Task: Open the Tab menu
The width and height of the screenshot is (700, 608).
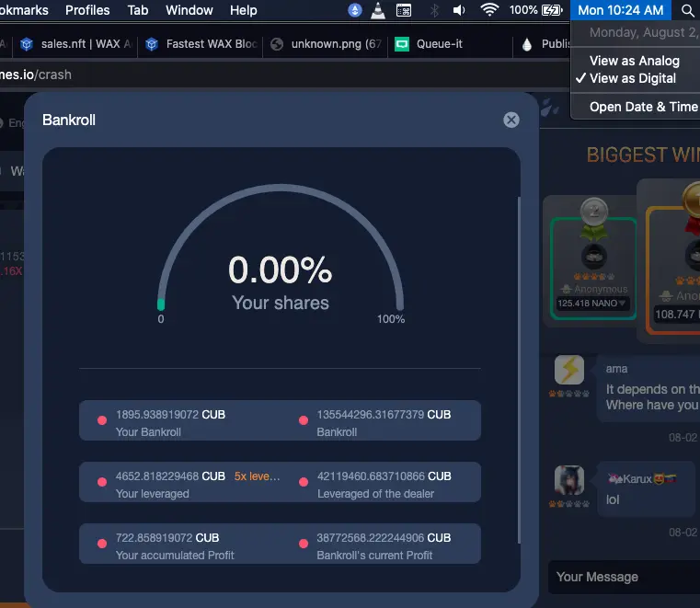Action: [x=137, y=10]
